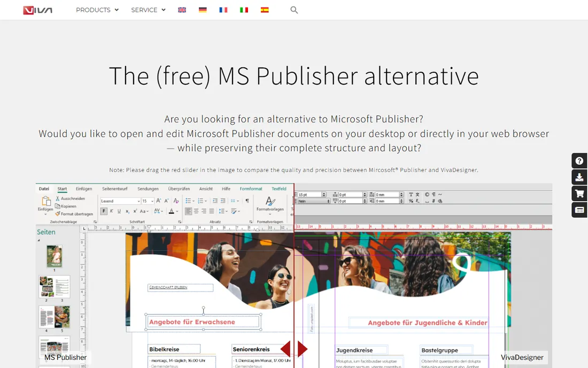The height and width of the screenshot is (368, 588).
Task: Switch site language to French flag
Action: click(223, 10)
